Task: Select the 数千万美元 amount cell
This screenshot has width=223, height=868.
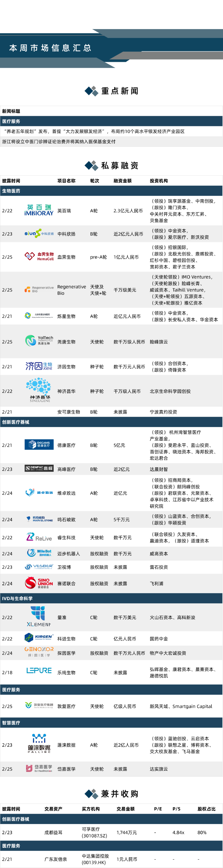Action: [x=125, y=617]
